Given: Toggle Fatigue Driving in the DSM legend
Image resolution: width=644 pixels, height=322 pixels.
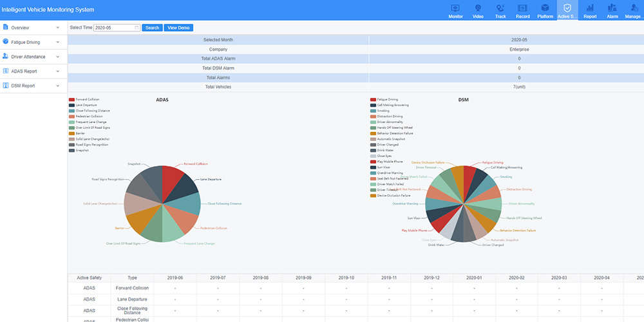Looking at the screenshot, I should (384, 99).
